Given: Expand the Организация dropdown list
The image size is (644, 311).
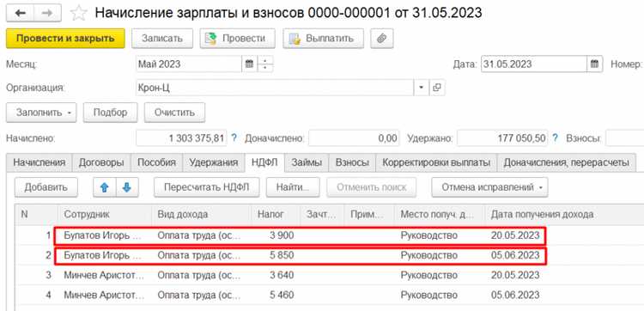Looking at the screenshot, I should pos(421,88).
